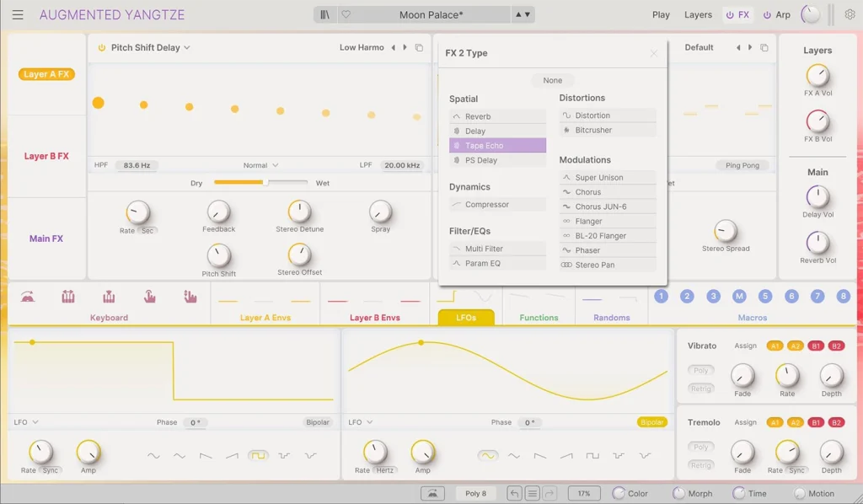
Task: Toggle Bipolar on the right LFO
Action: (651, 422)
